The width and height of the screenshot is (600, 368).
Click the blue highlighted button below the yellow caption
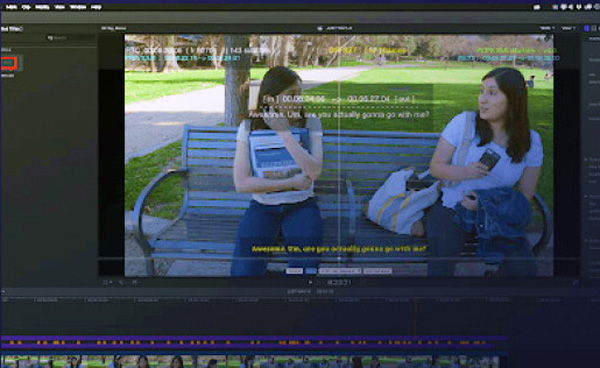(311, 271)
